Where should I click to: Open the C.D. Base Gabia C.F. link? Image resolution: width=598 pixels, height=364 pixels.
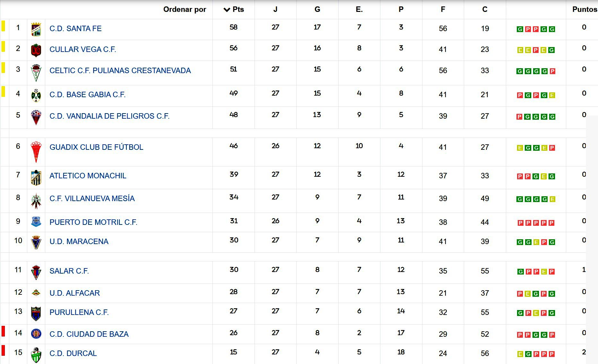(x=87, y=95)
